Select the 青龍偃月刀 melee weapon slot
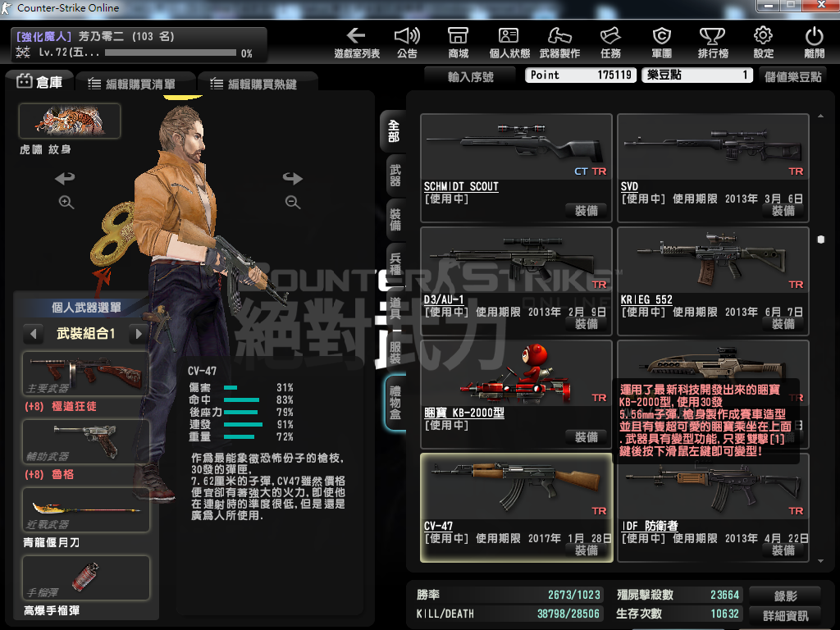The height and width of the screenshot is (630, 840). pyautogui.click(x=85, y=509)
